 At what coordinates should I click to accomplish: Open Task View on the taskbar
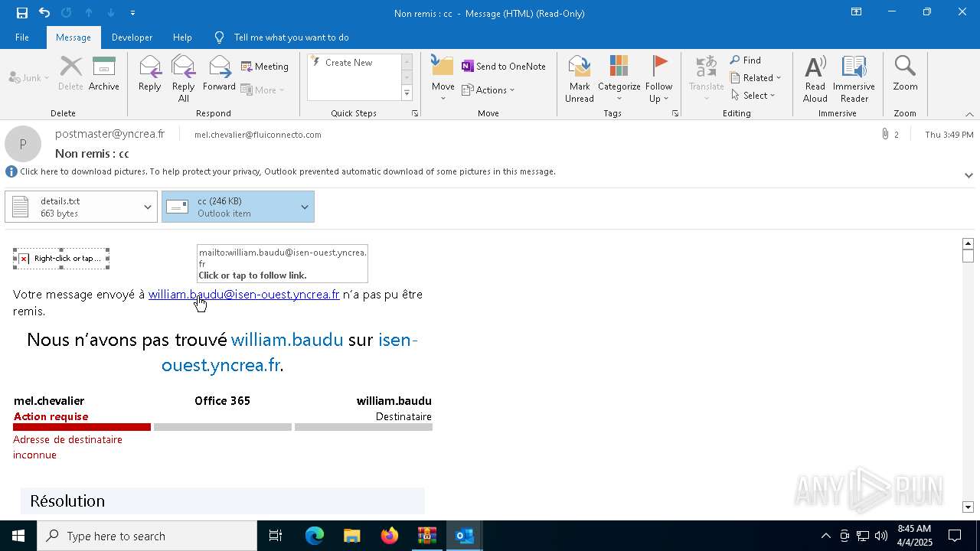coord(276,536)
